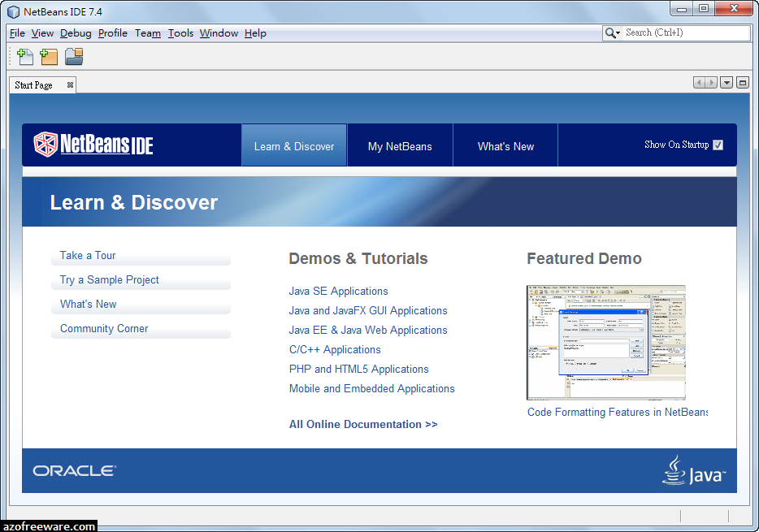759x532 pixels.
Task: Open the Code Formatting featured demo thumbnail
Action: pos(606,342)
